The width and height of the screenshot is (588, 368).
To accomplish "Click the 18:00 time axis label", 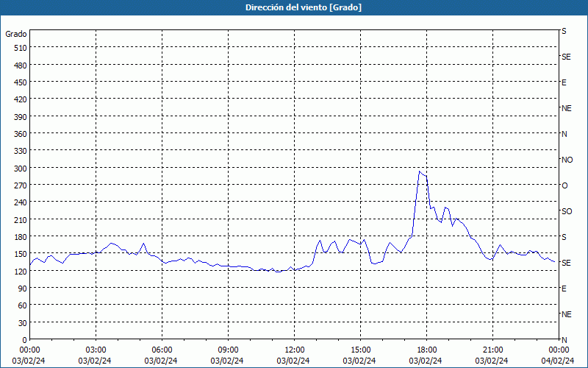I will (426, 350).
